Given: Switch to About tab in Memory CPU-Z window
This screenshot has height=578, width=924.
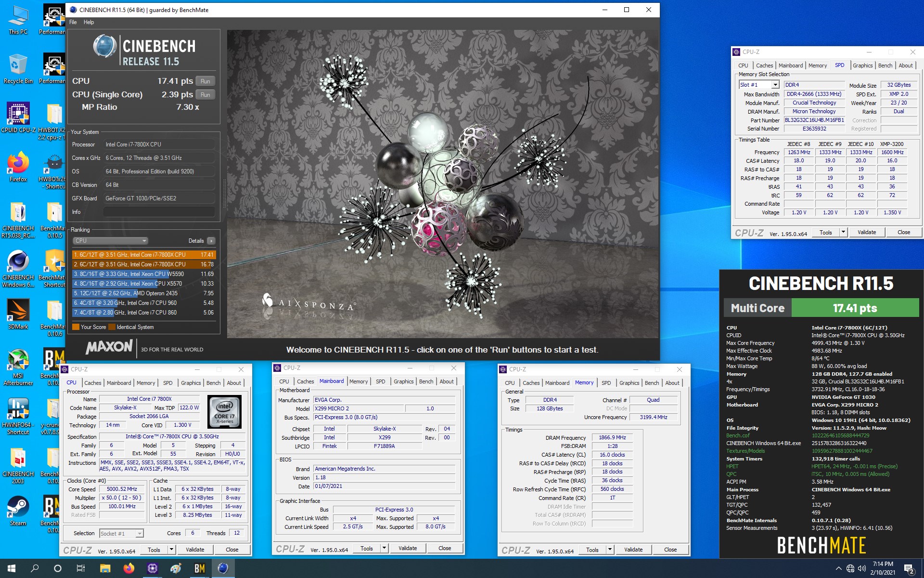Looking at the screenshot, I should (x=672, y=383).
